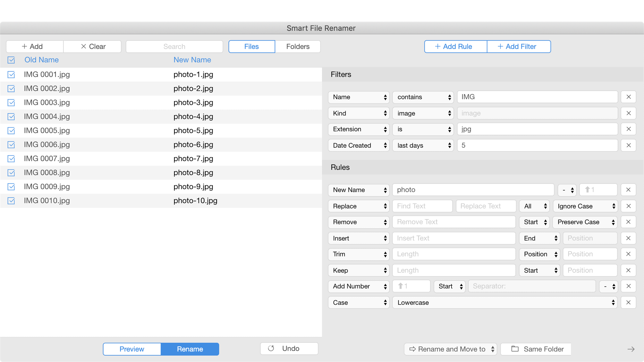Uncheck the IMG 0010.jpg checkbox
Image resolution: width=644 pixels, height=362 pixels.
pos(11,201)
